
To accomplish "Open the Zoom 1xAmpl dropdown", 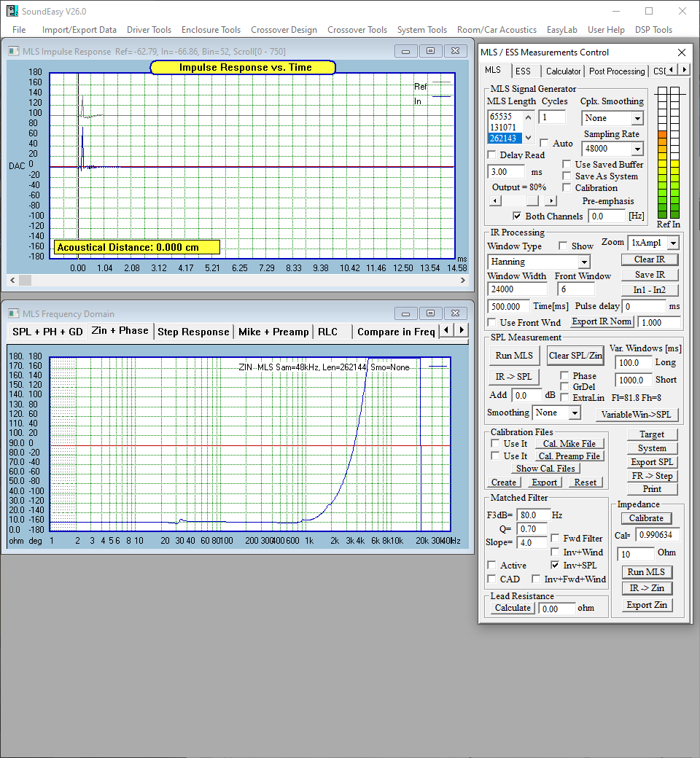I will pyautogui.click(x=672, y=243).
